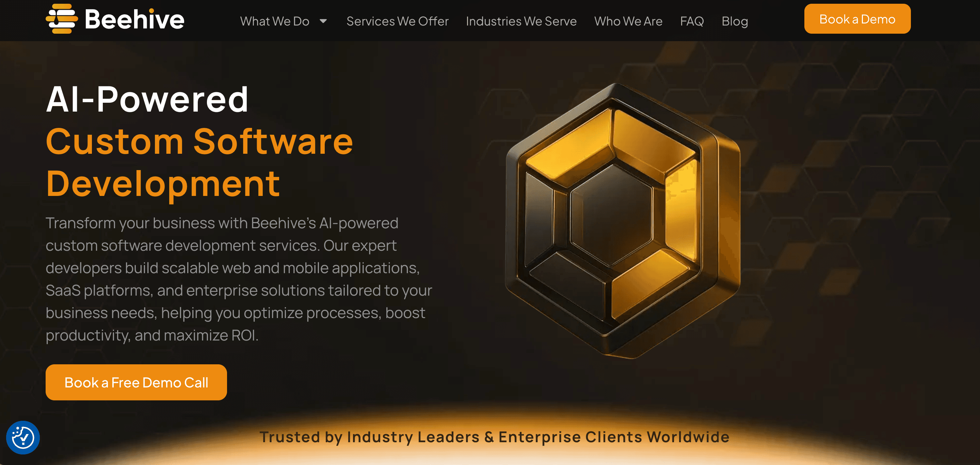The height and width of the screenshot is (465, 980).
Task: Open the cookie consent preferences icon
Action: [x=23, y=438]
